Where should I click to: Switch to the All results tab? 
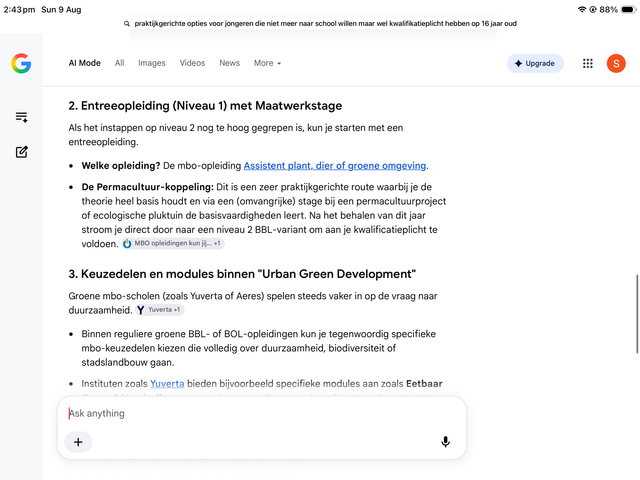119,63
